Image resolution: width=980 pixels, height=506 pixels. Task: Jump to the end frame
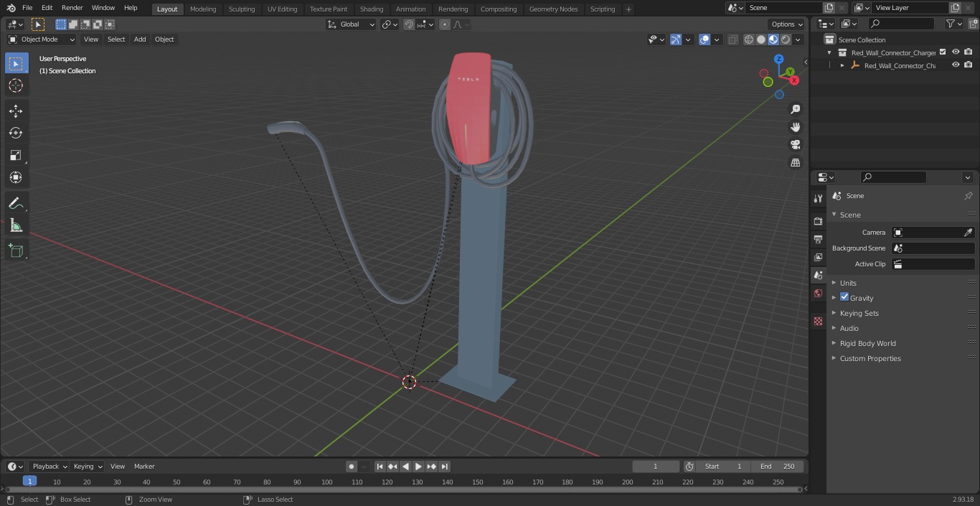click(444, 467)
